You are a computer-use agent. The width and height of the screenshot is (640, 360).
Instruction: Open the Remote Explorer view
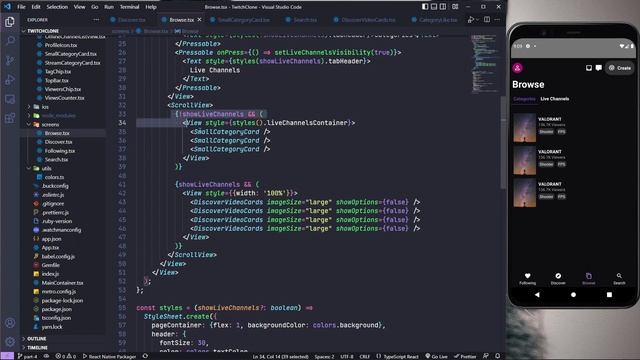click(x=10, y=99)
